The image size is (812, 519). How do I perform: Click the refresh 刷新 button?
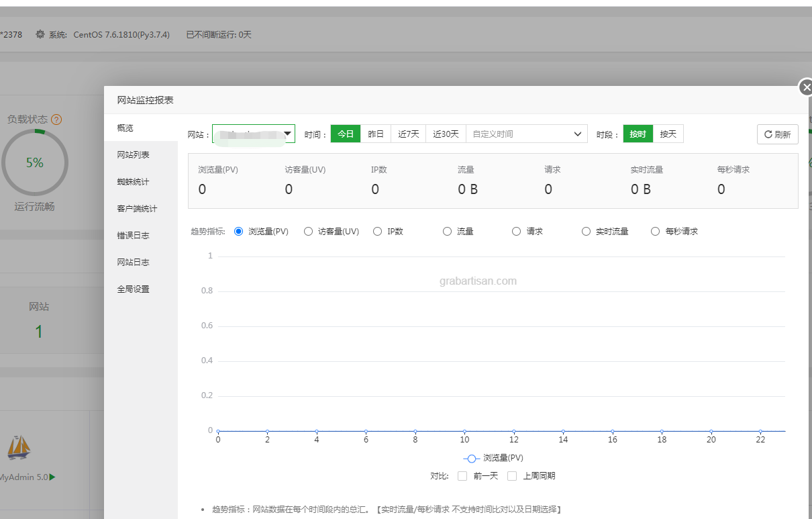click(777, 134)
